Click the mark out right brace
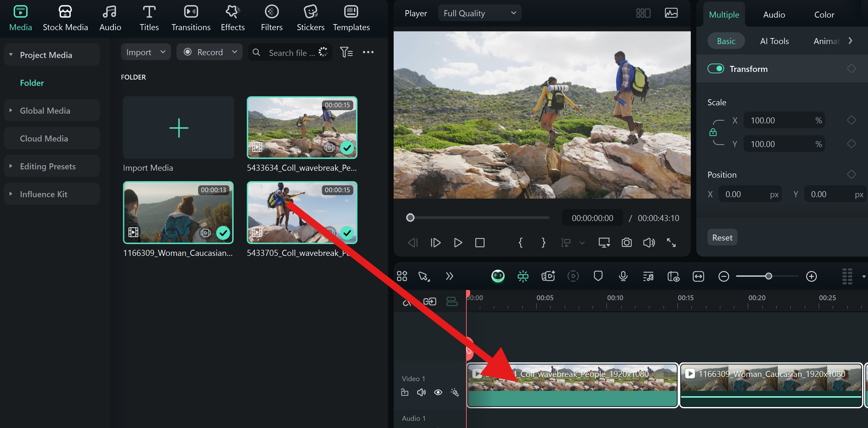 click(x=543, y=242)
